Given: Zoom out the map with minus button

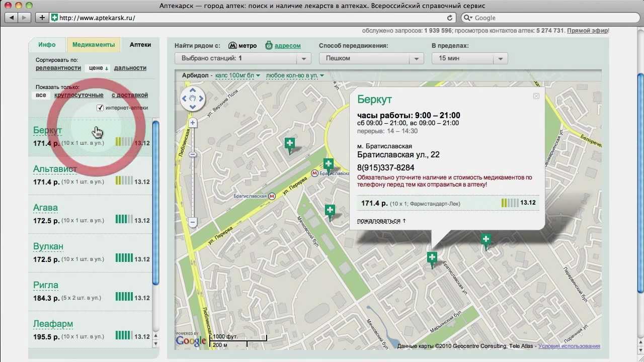Looking at the screenshot, I should (193, 222).
